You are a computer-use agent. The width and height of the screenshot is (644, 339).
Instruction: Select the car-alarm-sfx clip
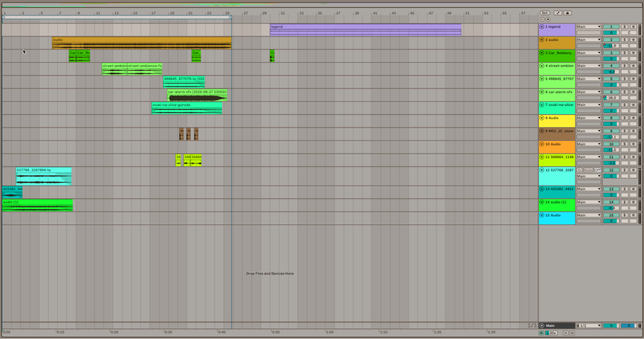(x=197, y=95)
